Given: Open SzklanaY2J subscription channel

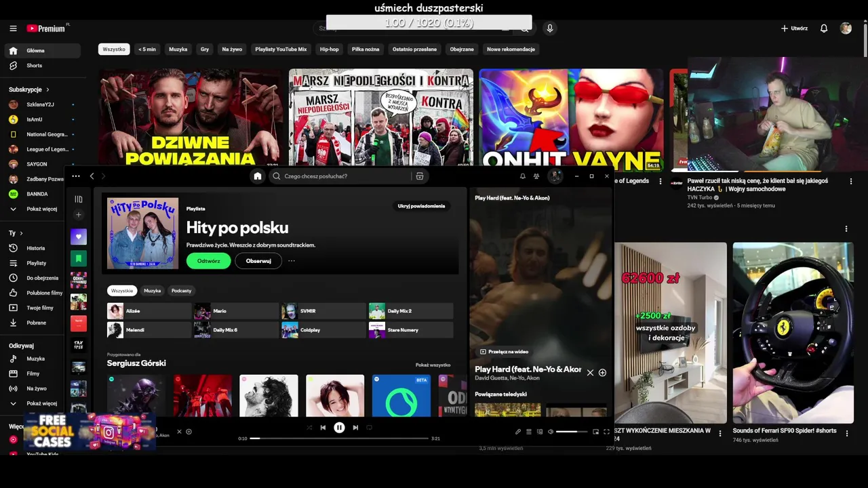Looking at the screenshot, I should pos(42,104).
